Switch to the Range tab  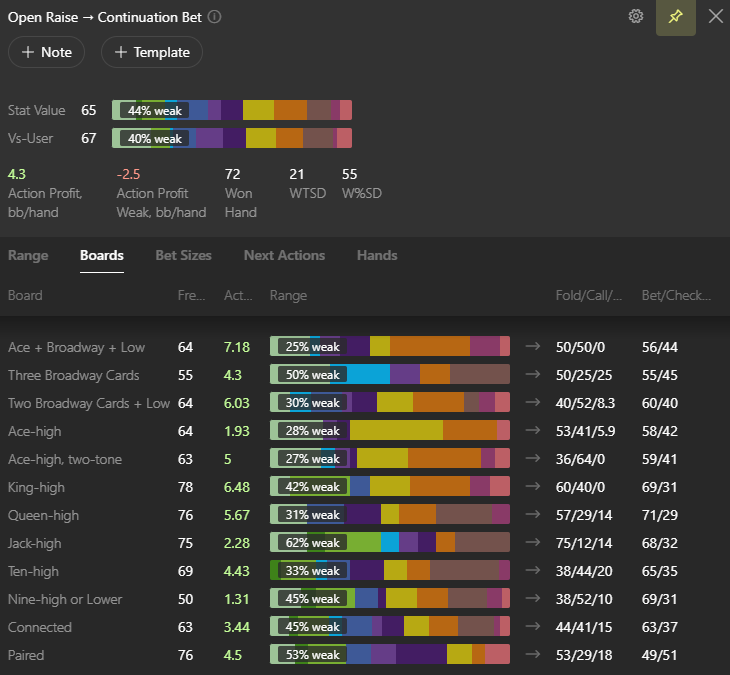coord(28,255)
